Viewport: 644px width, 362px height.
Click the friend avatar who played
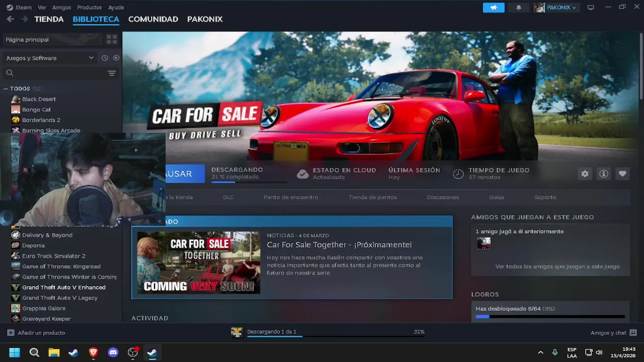484,244
